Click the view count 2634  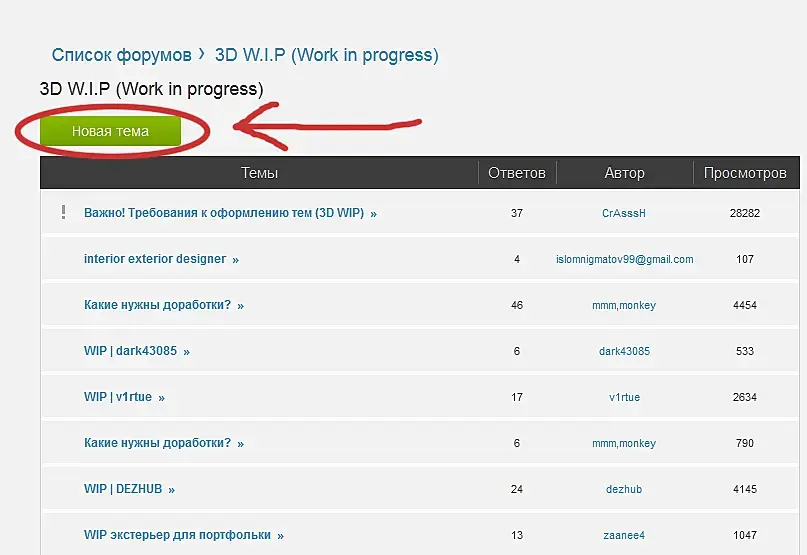point(745,397)
